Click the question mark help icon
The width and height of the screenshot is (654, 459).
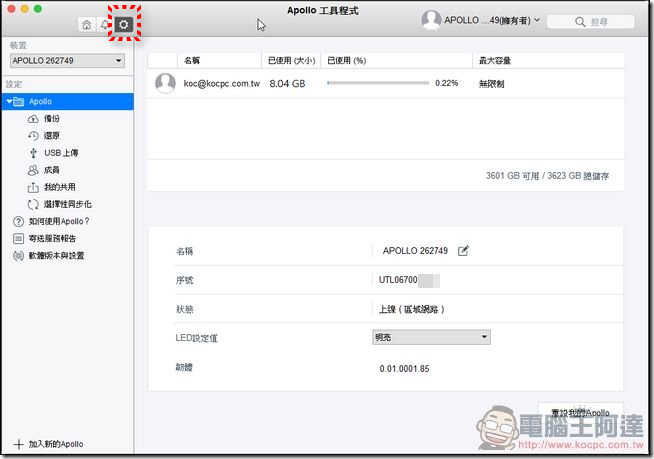pos(18,221)
